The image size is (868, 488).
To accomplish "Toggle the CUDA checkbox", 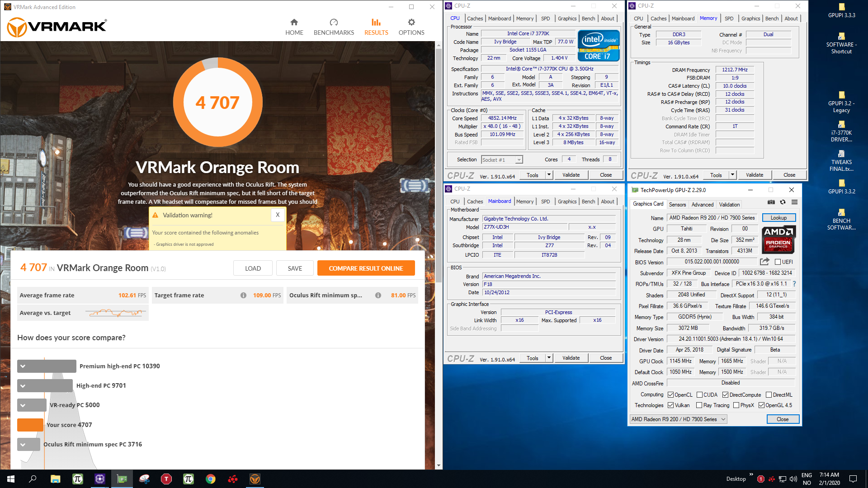I will [700, 395].
